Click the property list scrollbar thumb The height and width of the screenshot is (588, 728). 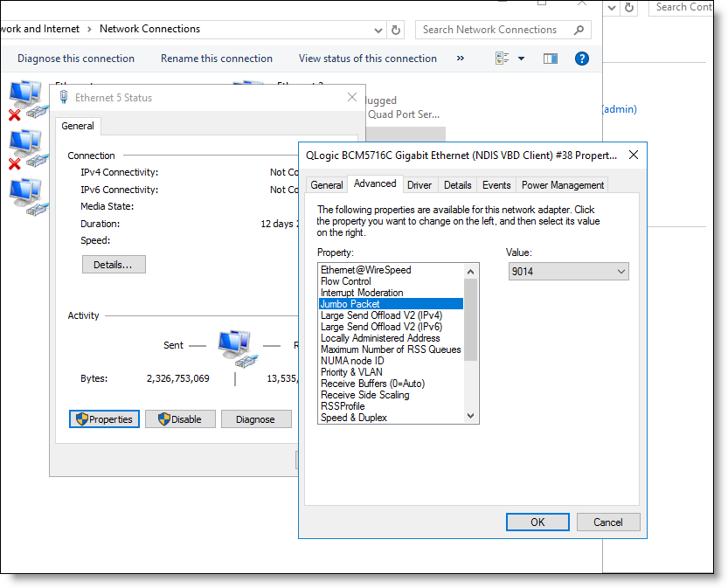[471, 320]
